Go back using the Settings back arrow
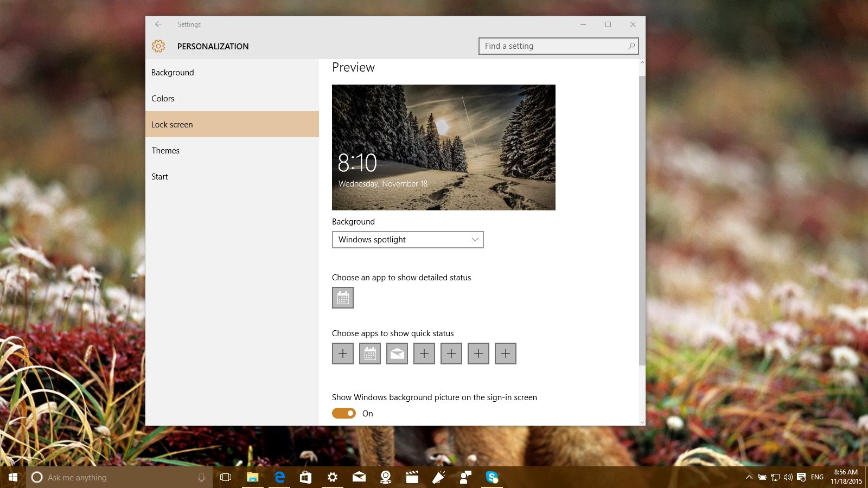This screenshot has height=488, width=868. coord(158,24)
